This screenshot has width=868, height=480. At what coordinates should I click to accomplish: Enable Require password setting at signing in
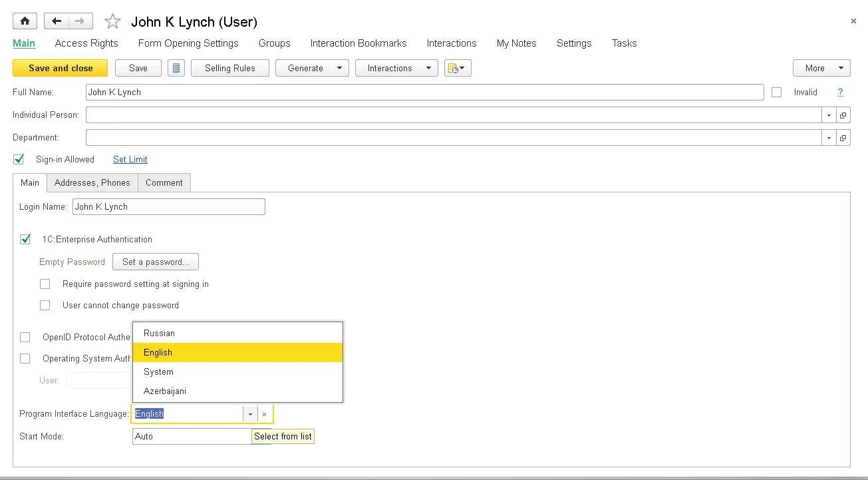pyautogui.click(x=45, y=284)
